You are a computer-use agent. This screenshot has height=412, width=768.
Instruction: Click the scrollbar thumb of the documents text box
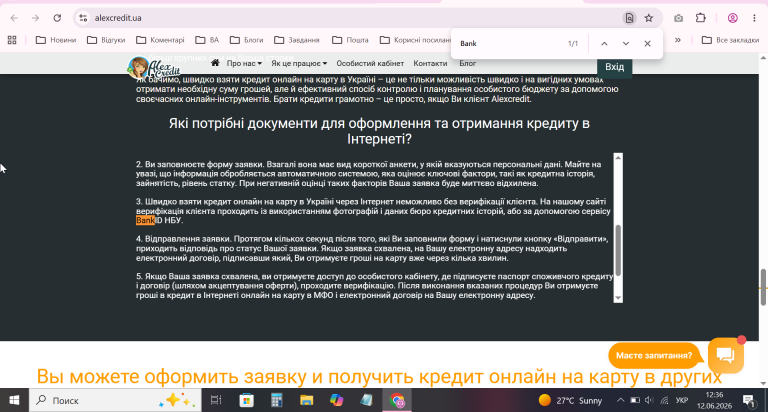pyautogui.click(x=618, y=250)
